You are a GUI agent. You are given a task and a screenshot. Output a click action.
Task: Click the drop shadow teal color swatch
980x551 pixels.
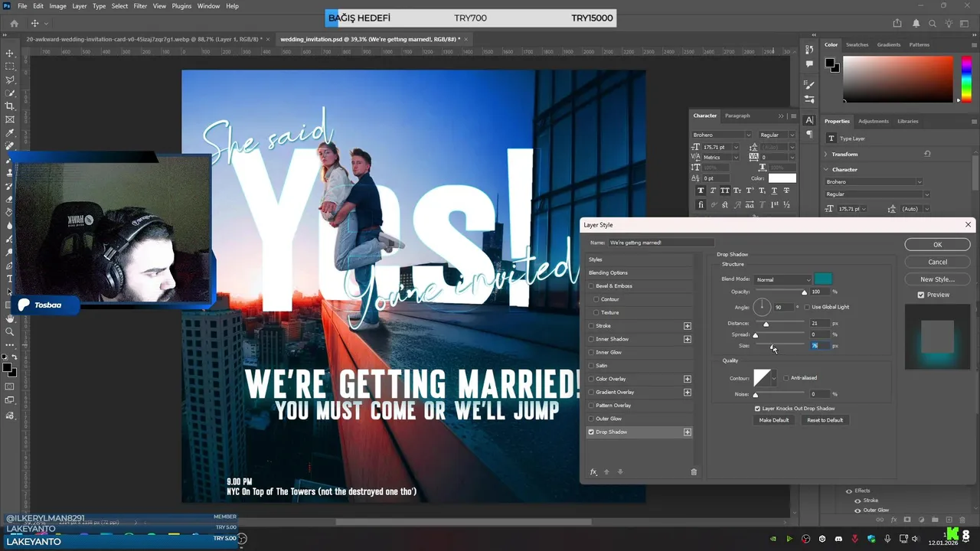click(x=823, y=279)
